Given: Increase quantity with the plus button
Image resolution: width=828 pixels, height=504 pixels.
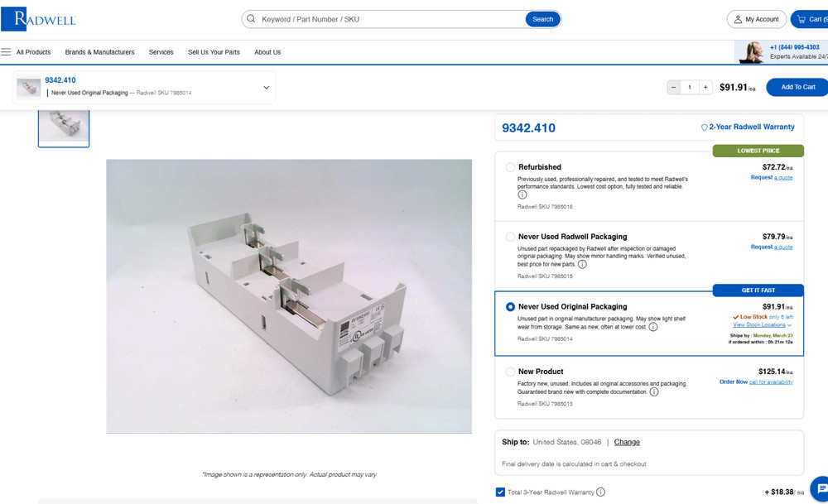Looking at the screenshot, I should (705, 87).
